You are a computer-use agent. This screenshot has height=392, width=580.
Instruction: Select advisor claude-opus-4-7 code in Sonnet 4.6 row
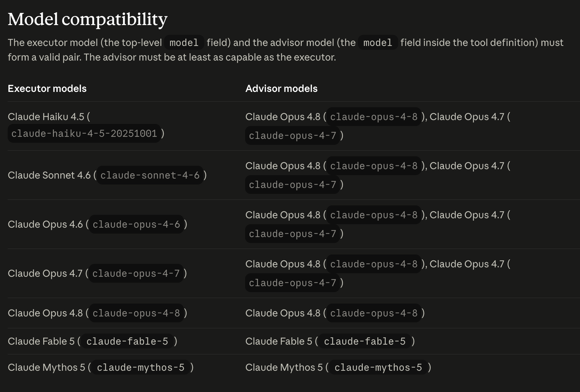293,185
